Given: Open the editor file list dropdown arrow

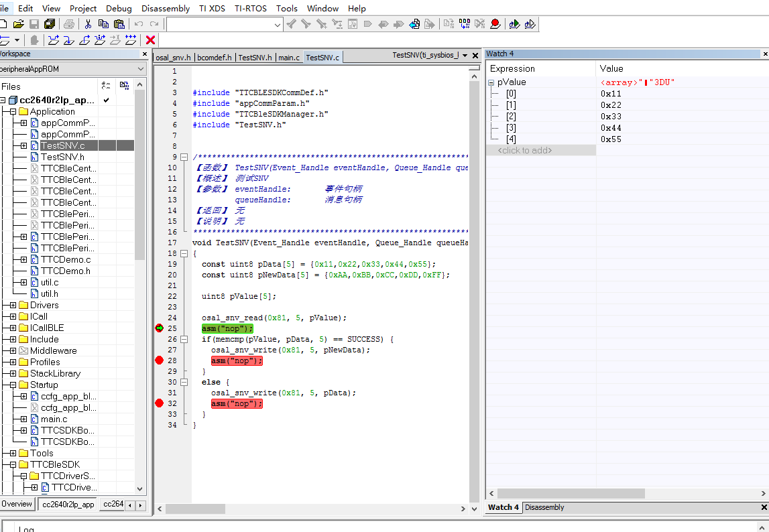Looking at the screenshot, I should pyautogui.click(x=465, y=56).
